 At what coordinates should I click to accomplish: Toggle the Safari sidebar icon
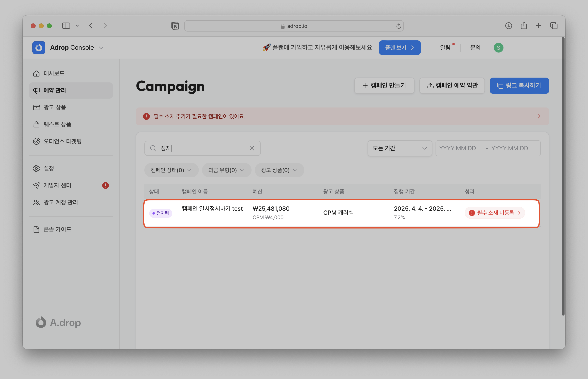tap(66, 26)
